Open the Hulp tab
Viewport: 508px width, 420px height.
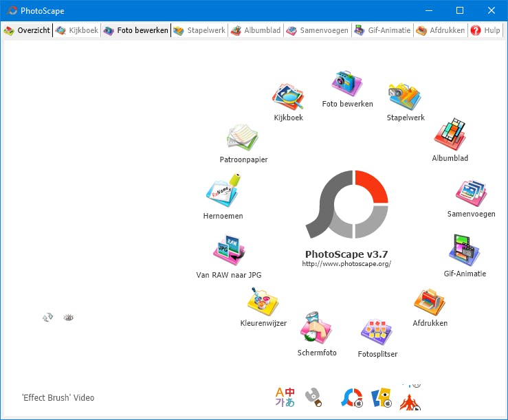coord(485,30)
